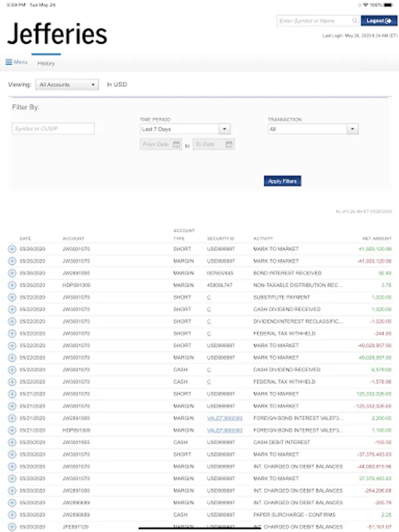Expand plus icon for -37,376,483.83 SHORT row
The height and width of the screenshot is (532, 399).
click(x=12, y=455)
